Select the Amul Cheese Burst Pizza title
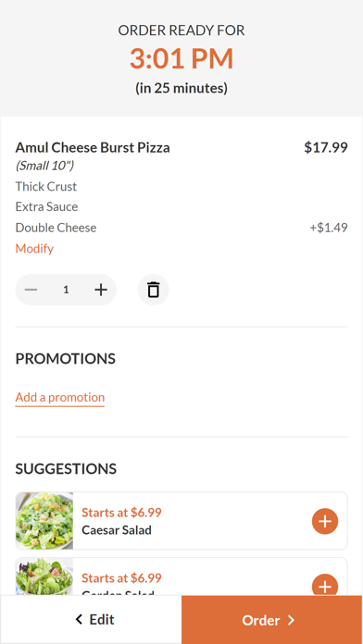This screenshot has height=644, width=363. point(93,147)
